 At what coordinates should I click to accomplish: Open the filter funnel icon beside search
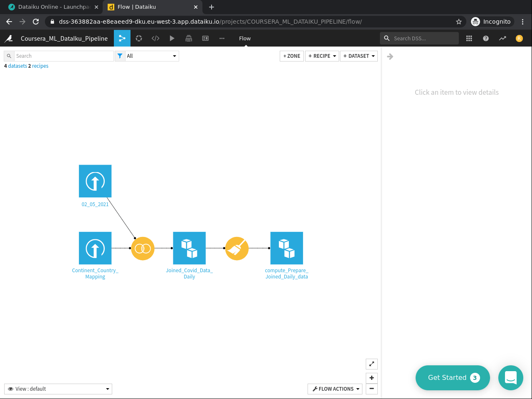tap(120, 56)
